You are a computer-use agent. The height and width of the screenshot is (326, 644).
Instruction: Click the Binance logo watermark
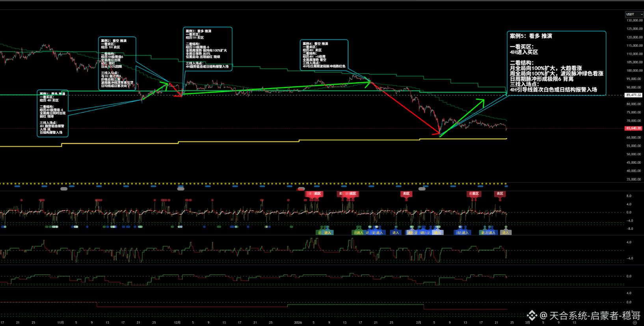click(x=532, y=315)
